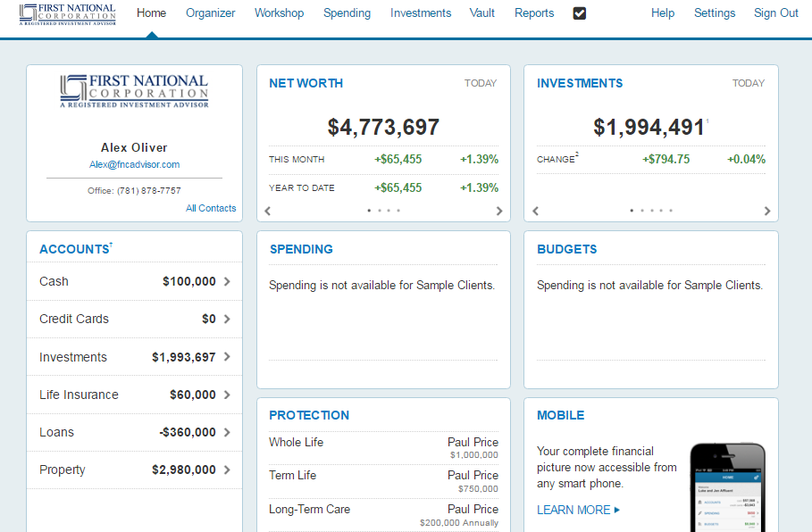Open the Budgets card heading

pos(566,249)
